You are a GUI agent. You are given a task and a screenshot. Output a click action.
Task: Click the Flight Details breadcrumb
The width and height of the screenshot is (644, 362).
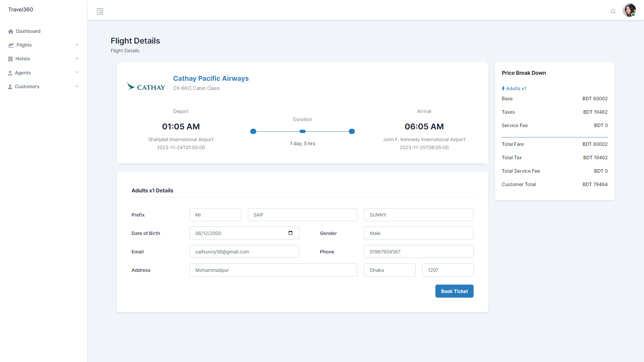(x=125, y=51)
